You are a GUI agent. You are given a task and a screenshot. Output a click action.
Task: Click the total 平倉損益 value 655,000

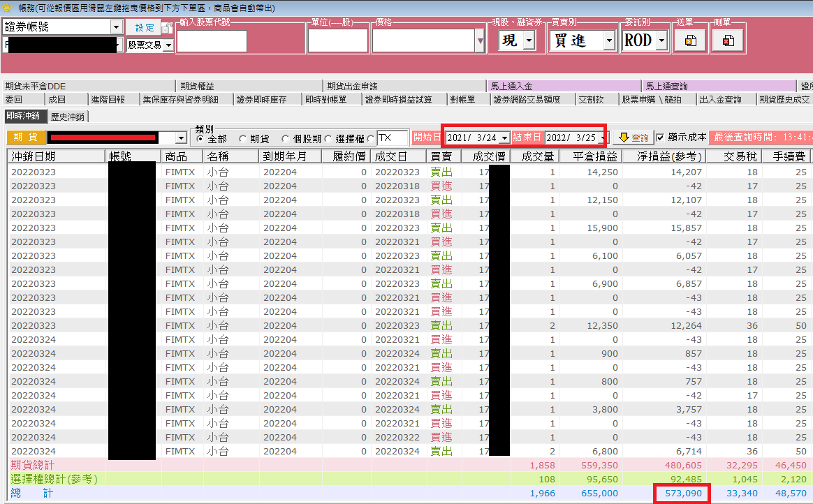point(599,493)
